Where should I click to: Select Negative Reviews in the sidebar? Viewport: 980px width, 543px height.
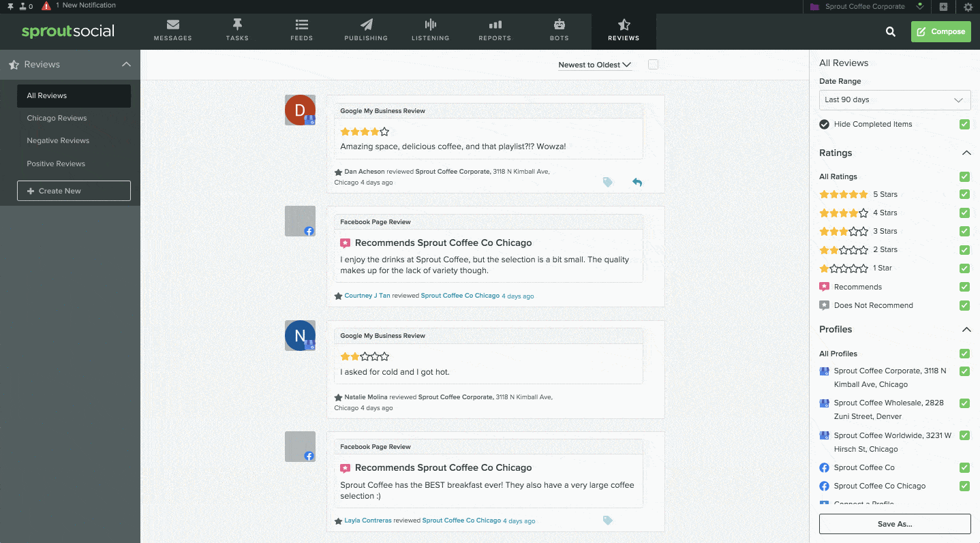point(60,140)
